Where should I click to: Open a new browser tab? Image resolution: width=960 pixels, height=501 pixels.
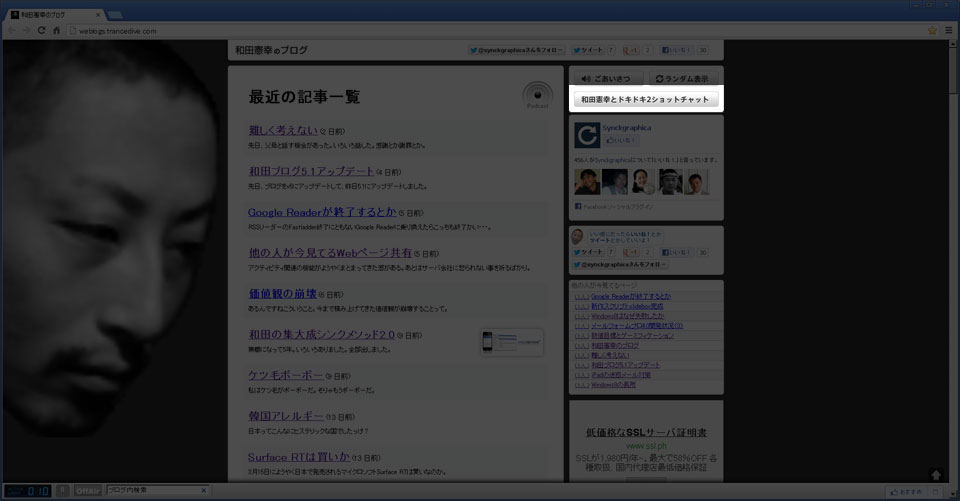pos(115,15)
